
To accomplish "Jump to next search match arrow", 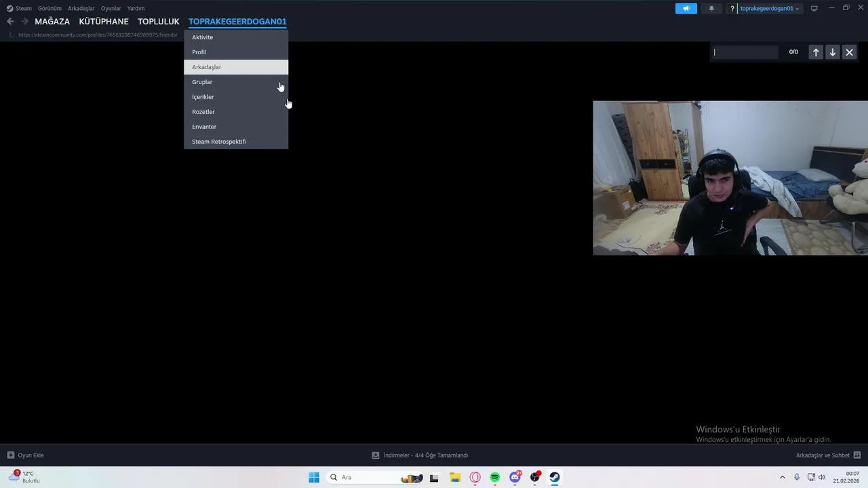I will (833, 52).
